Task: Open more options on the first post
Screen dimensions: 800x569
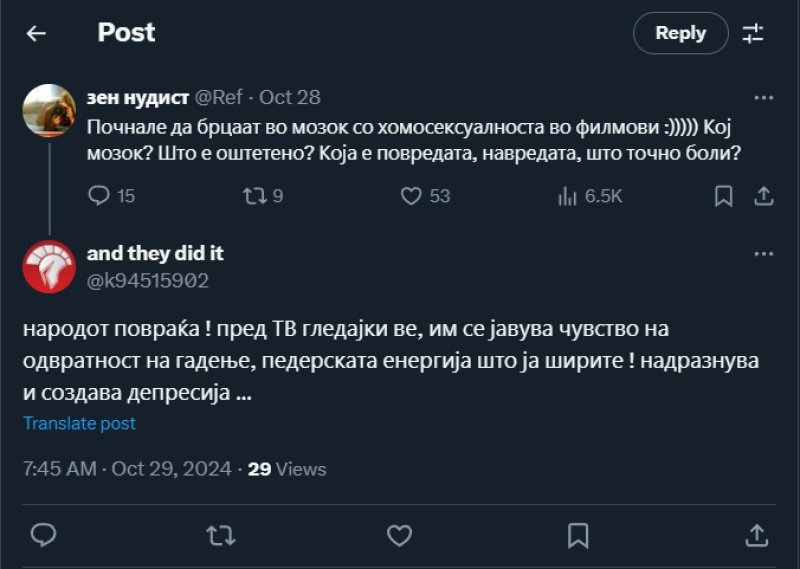Action: tap(763, 97)
